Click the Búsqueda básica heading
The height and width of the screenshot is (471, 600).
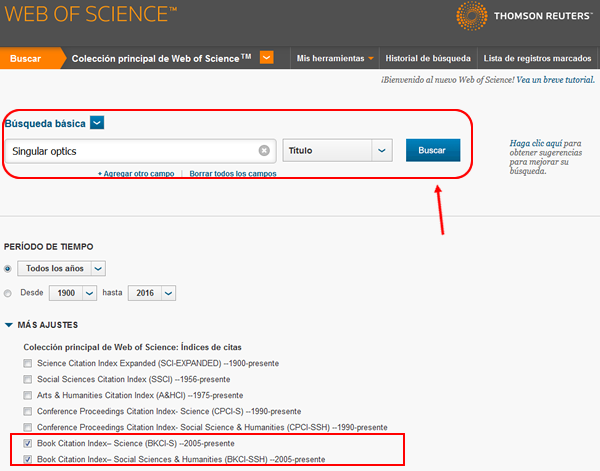pyautogui.click(x=45, y=124)
